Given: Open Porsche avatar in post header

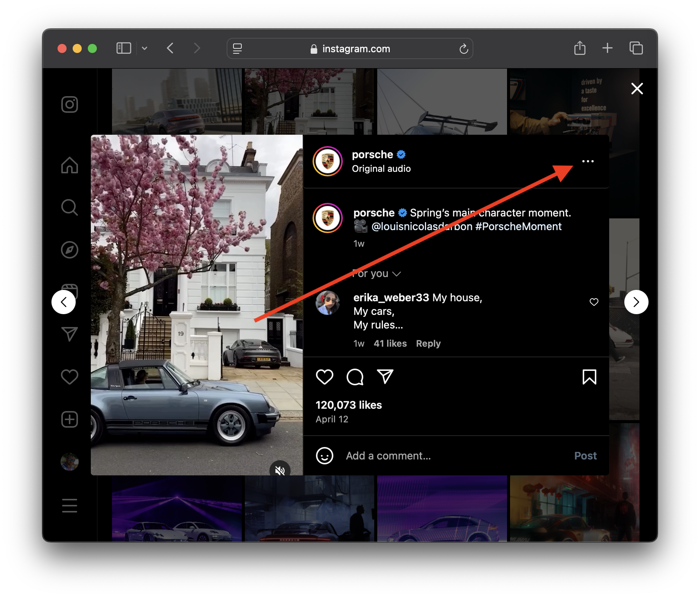Looking at the screenshot, I should pyautogui.click(x=328, y=161).
